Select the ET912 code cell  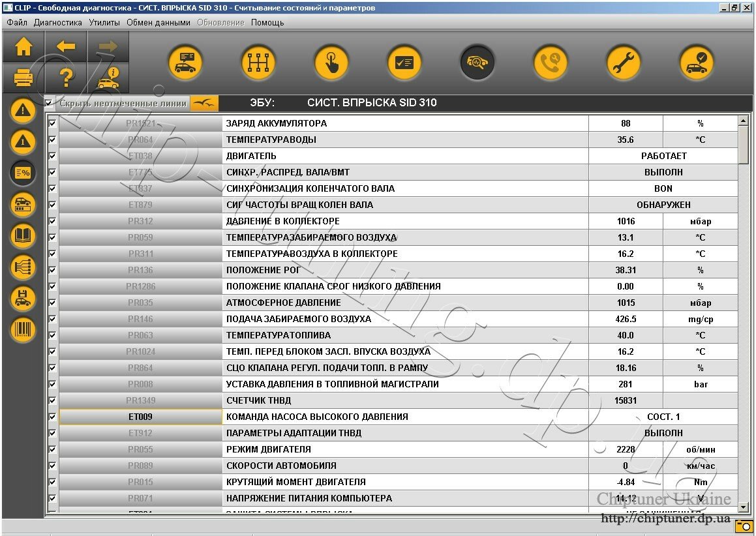[x=140, y=433]
